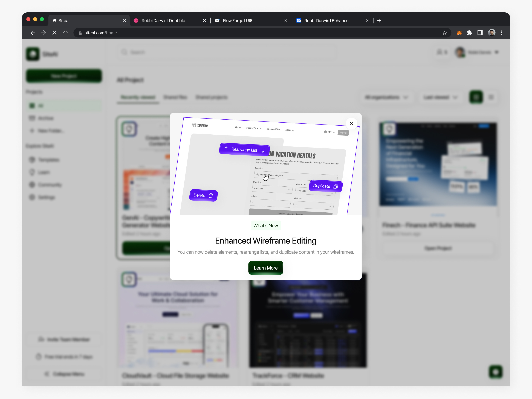Switch to Flow Forge UI8 tab
Viewport: 532px width, 399px height.
click(237, 21)
